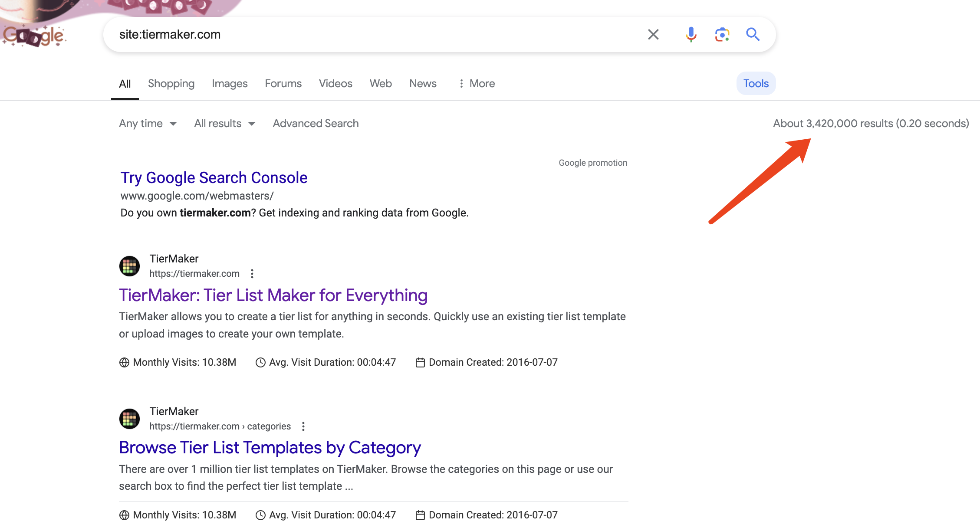Switch to the Videos tab
980x531 pixels.
pos(335,84)
